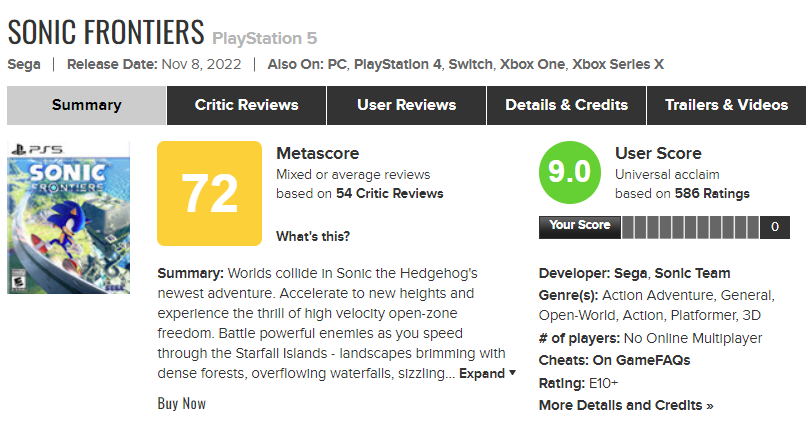Expand the full game summary text
812x421 pixels.
pyautogui.click(x=487, y=373)
